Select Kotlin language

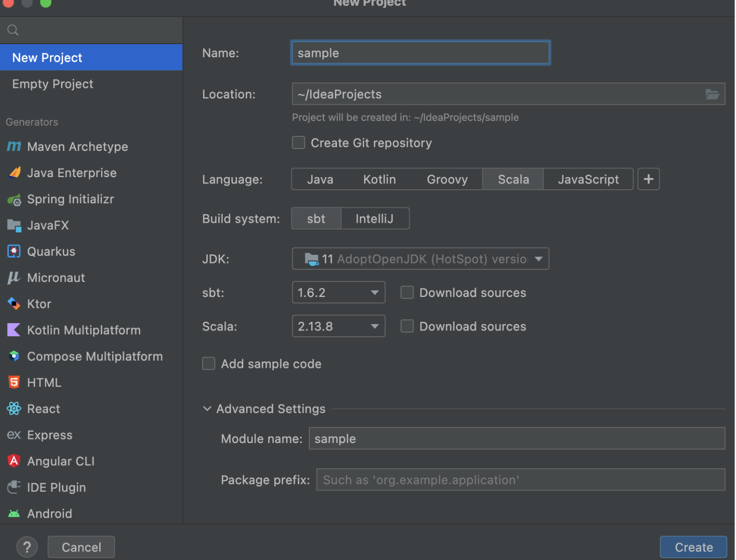380,179
